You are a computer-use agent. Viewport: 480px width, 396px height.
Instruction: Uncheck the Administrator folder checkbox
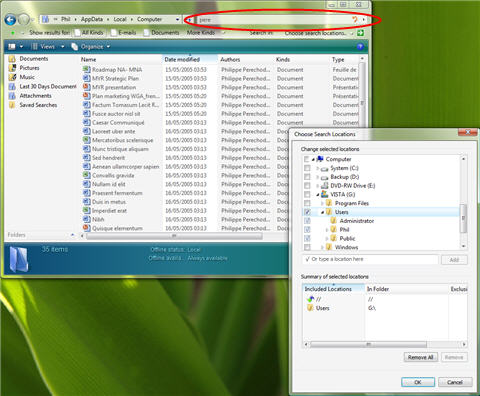click(307, 221)
